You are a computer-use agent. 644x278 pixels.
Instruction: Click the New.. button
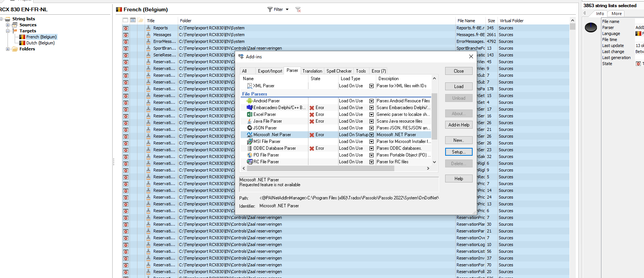tap(459, 140)
